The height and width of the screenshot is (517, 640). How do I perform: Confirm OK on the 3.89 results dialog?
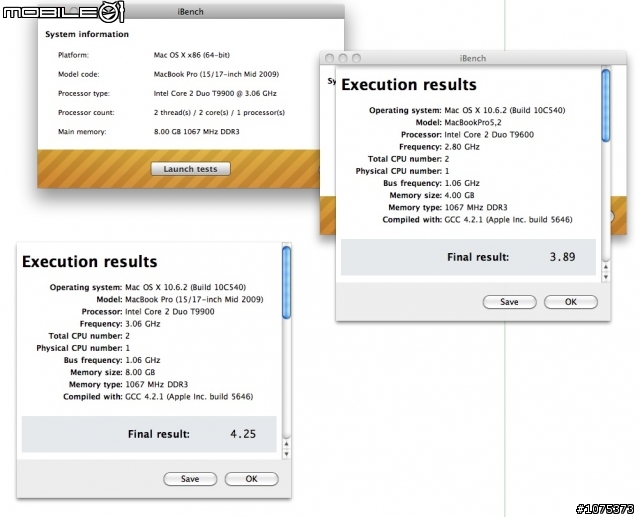coord(571,302)
